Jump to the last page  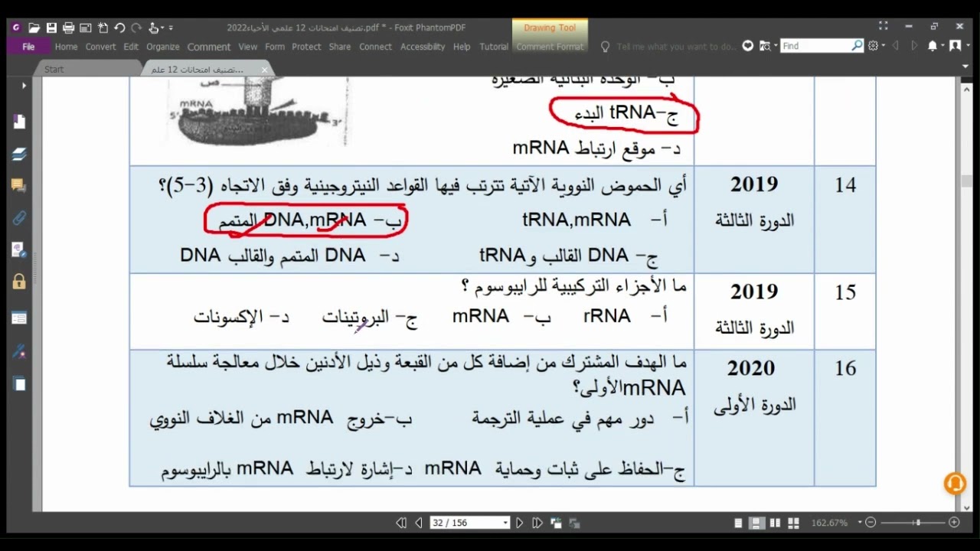[x=537, y=523]
